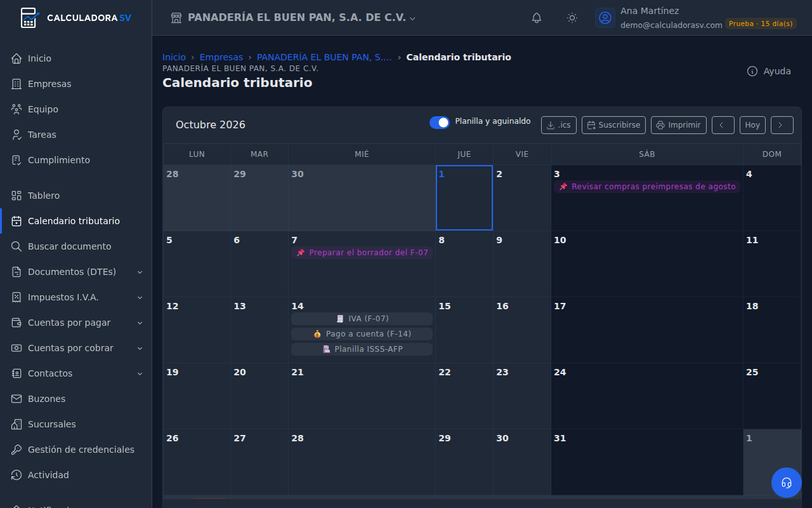812x508 pixels.
Task: Click the Inicio home icon in sidebar
Action: pos(16,58)
